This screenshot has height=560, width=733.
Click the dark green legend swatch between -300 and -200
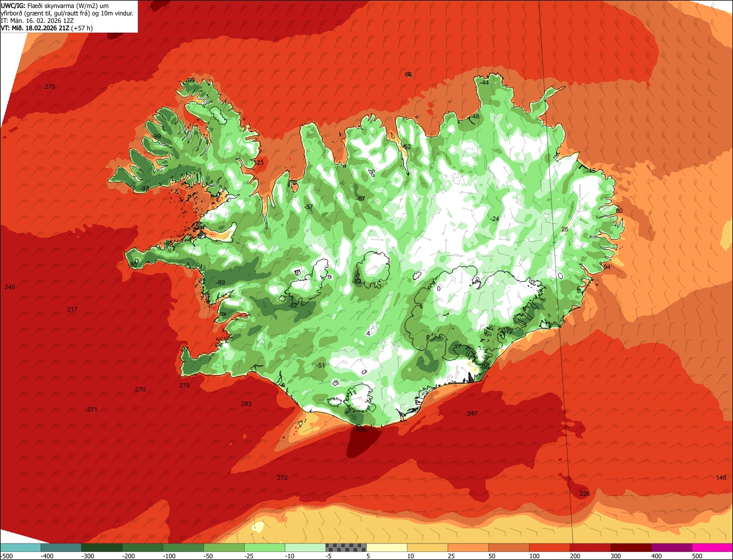pos(102,547)
